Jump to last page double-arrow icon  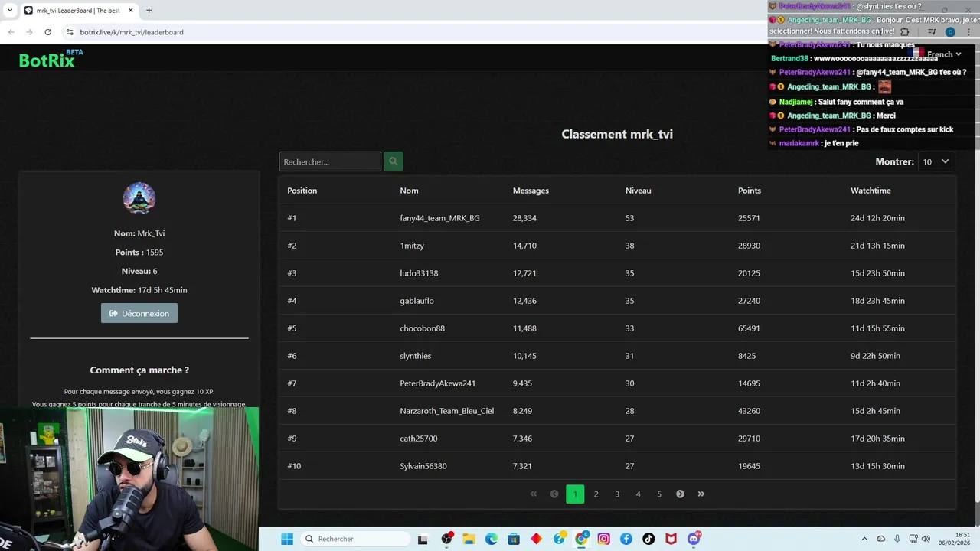point(701,494)
